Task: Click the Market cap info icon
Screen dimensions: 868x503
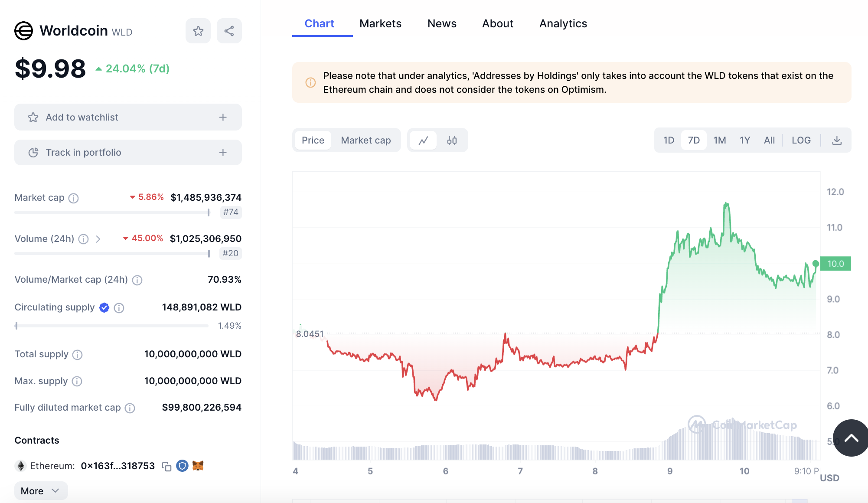Action: click(74, 198)
